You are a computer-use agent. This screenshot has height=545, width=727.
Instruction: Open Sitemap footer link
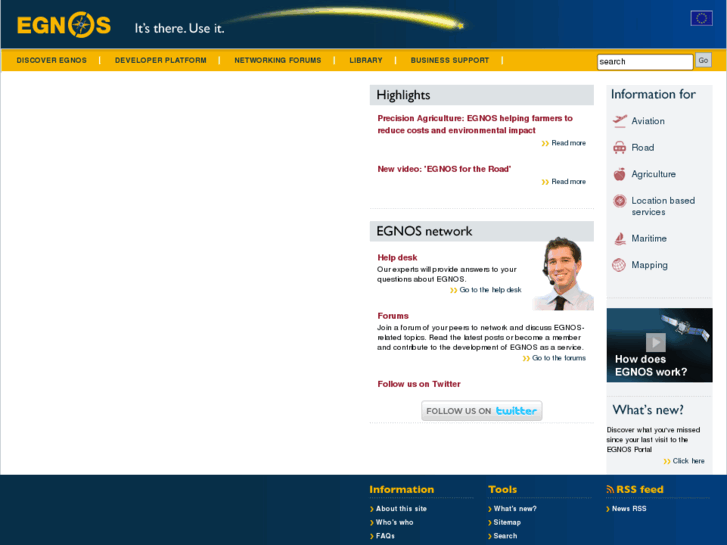tap(507, 522)
